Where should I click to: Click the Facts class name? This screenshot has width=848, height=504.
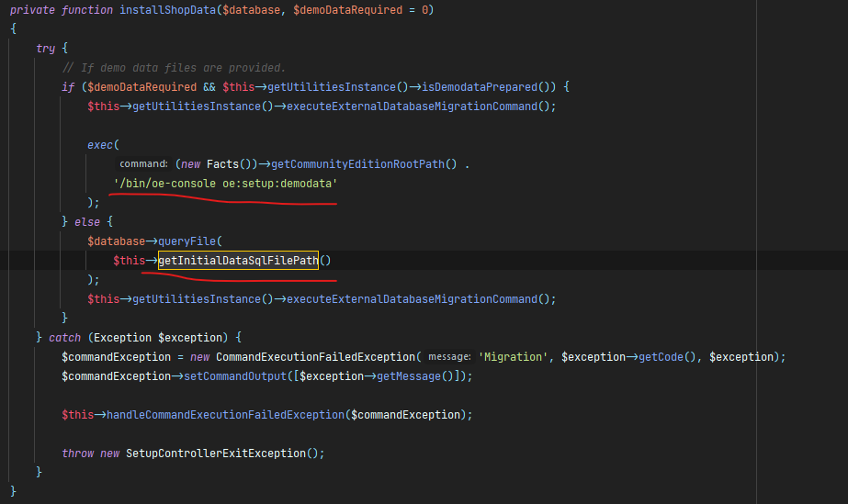click(224, 164)
